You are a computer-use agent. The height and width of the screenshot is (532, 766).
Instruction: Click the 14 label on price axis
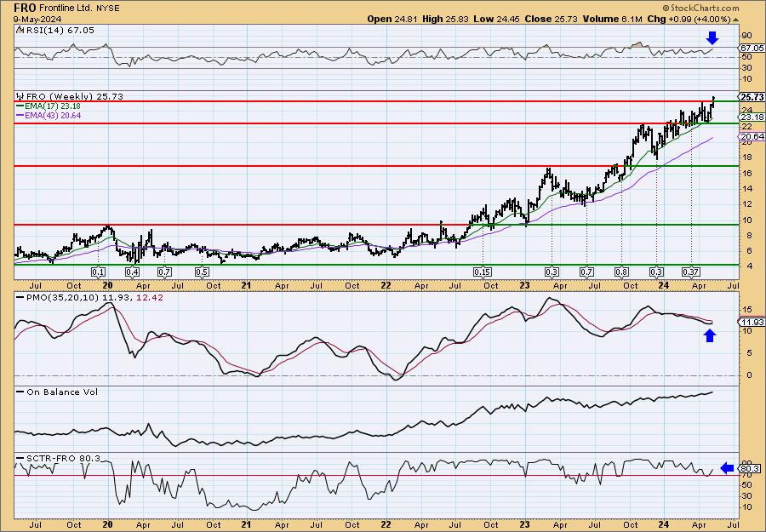click(x=746, y=189)
